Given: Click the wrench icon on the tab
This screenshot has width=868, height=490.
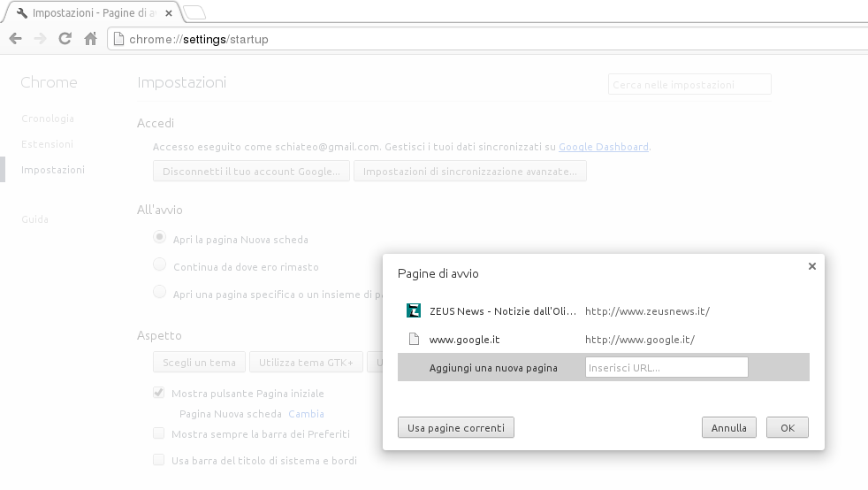Looking at the screenshot, I should click(x=22, y=12).
